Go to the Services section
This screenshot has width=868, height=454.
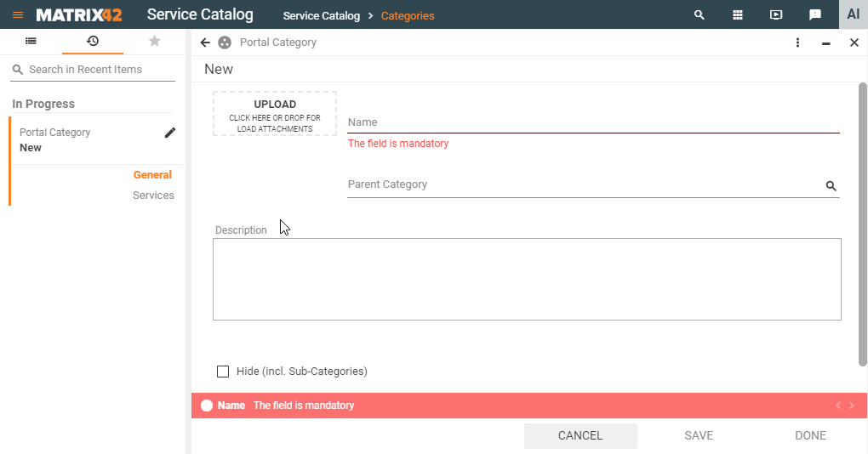click(153, 196)
